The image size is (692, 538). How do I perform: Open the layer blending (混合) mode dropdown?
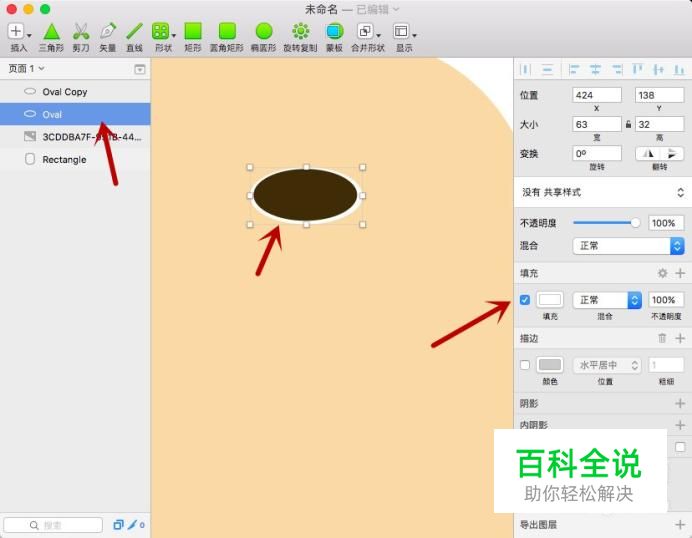(628, 246)
